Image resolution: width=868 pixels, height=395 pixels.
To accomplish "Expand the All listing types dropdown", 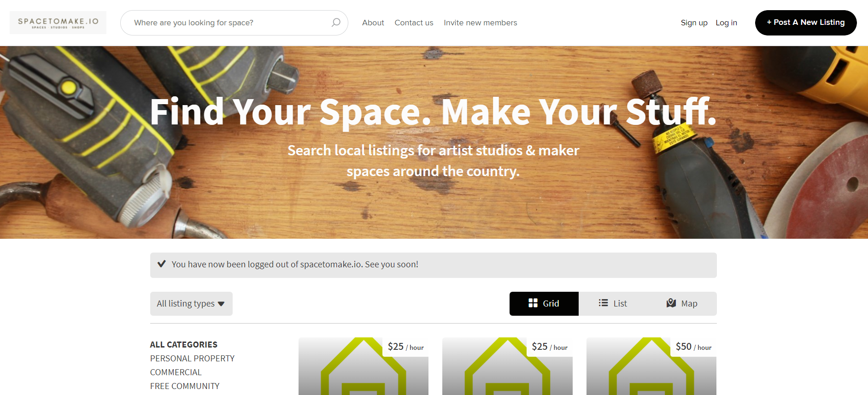I will point(191,304).
